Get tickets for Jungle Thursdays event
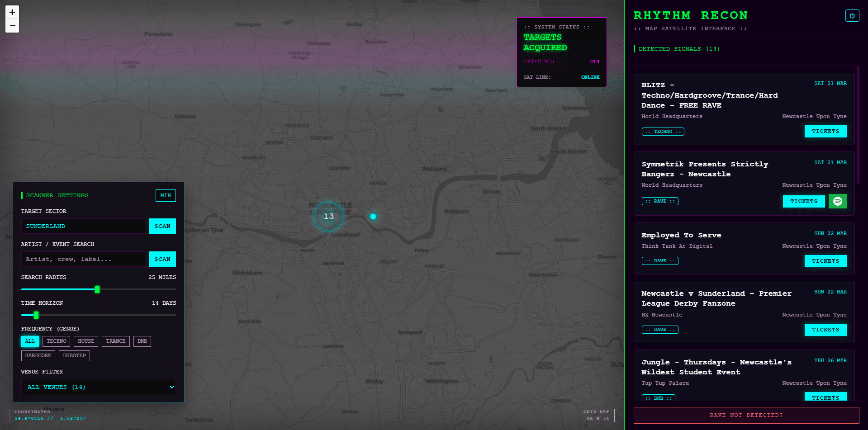868x430 pixels. [825, 397]
